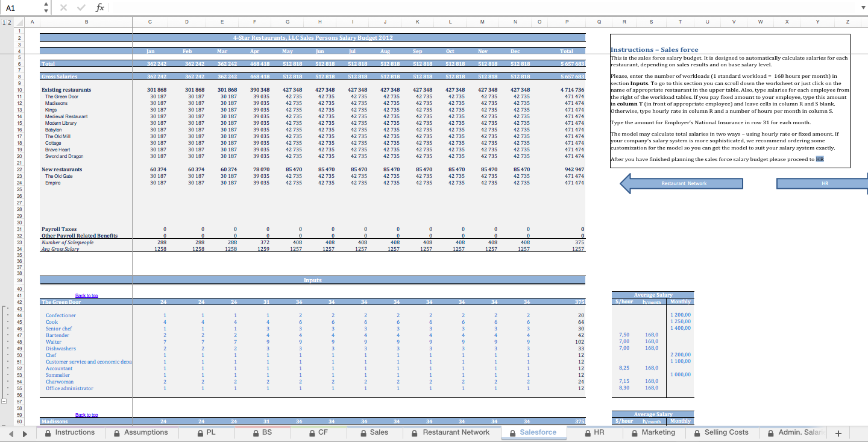
Task: Collapse the row group with minus button
Action: (x=4, y=401)
